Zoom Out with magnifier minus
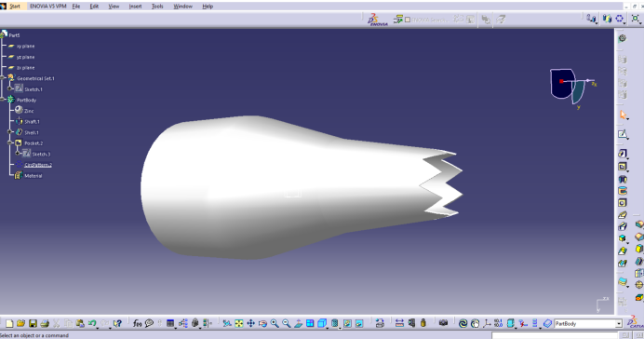Screen dimensions: 644x339 point(287,323)
